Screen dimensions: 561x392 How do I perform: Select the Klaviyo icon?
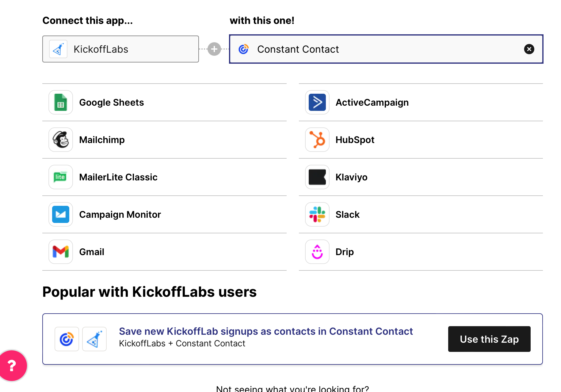(x=317, y=177)
